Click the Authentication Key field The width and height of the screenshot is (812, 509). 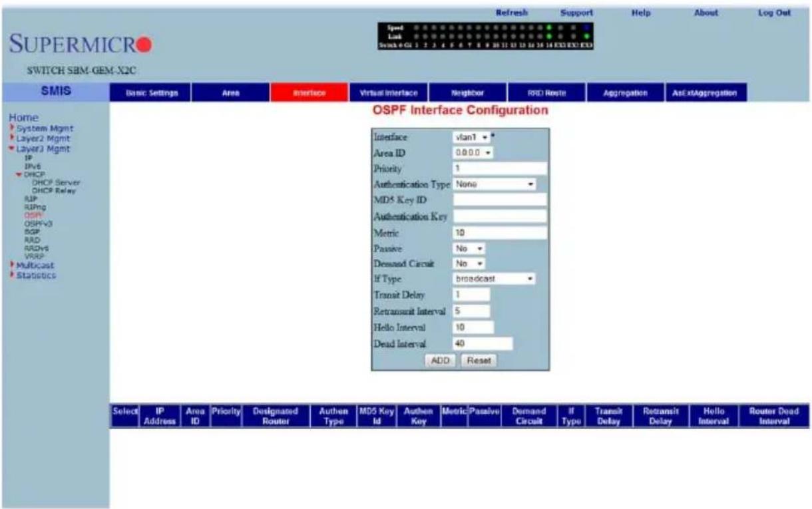(x=500, y=216)
